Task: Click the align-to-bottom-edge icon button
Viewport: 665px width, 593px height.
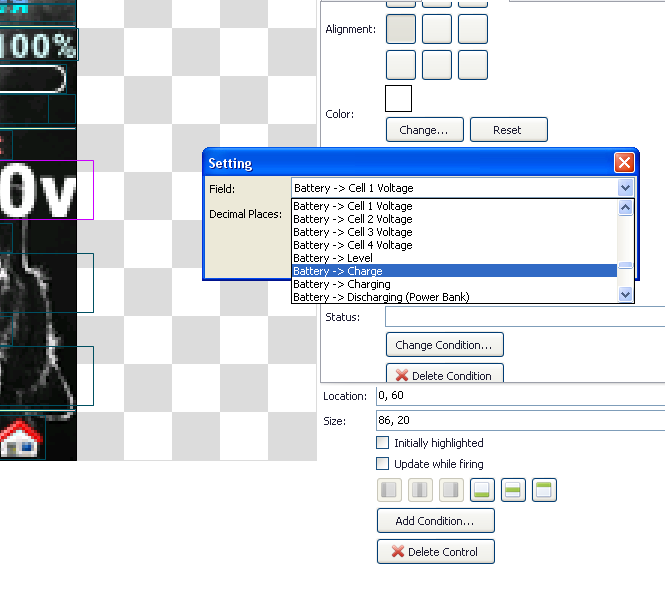Action: tap(480, 490)
